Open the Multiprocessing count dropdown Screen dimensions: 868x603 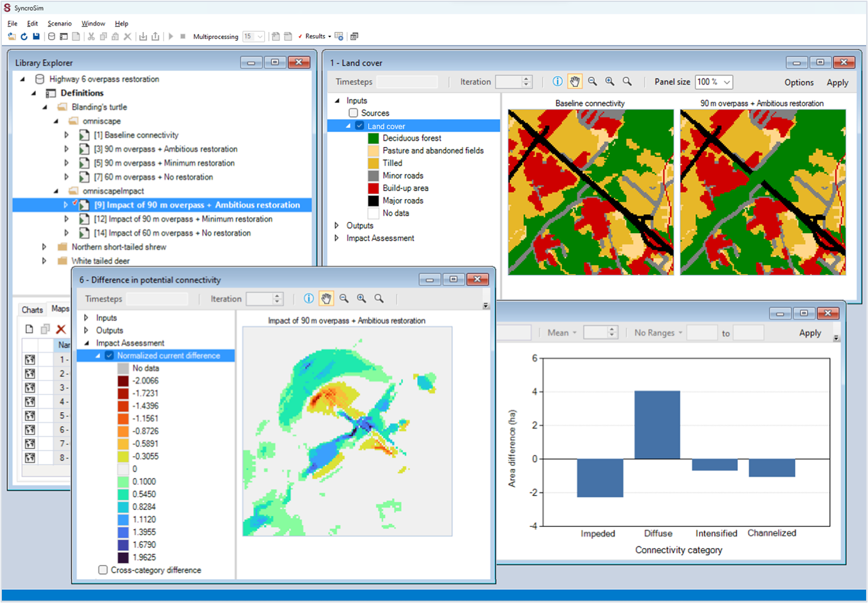[x=260, y=36]
